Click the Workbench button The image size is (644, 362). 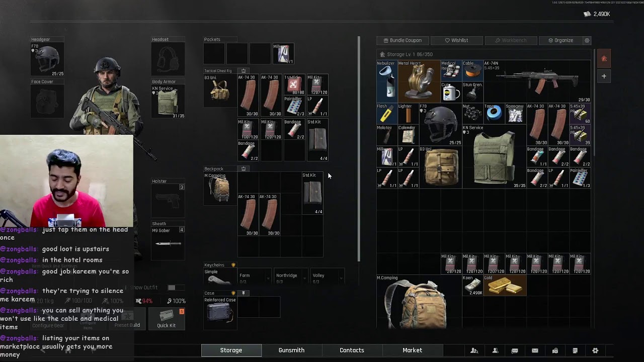coord(511,40)
